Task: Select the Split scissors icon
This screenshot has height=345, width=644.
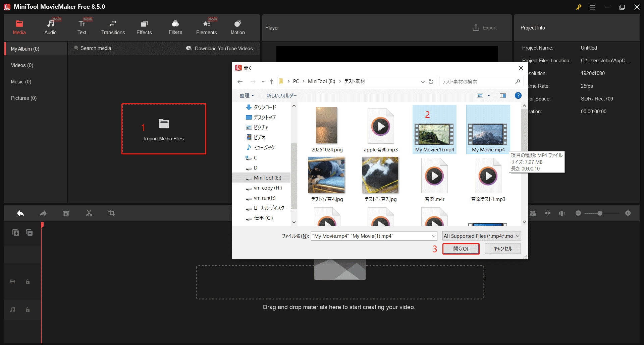Action: click(89, 213)
